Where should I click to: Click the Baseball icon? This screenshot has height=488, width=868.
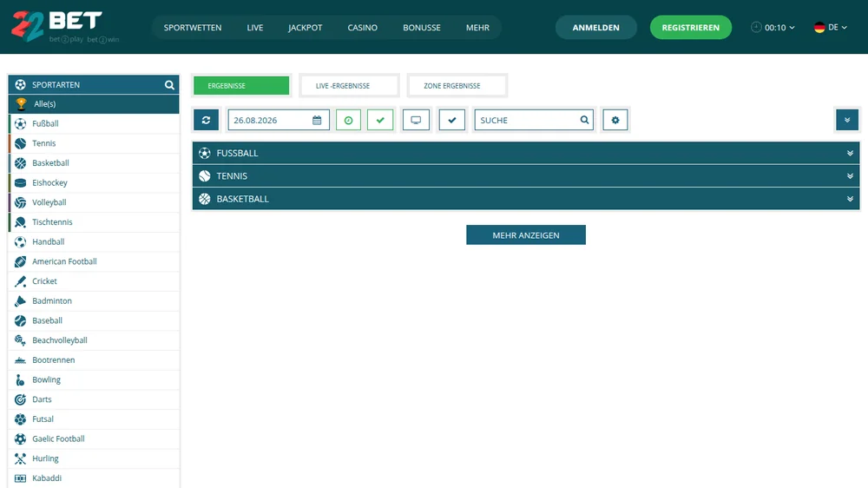(x=21, y=320)
